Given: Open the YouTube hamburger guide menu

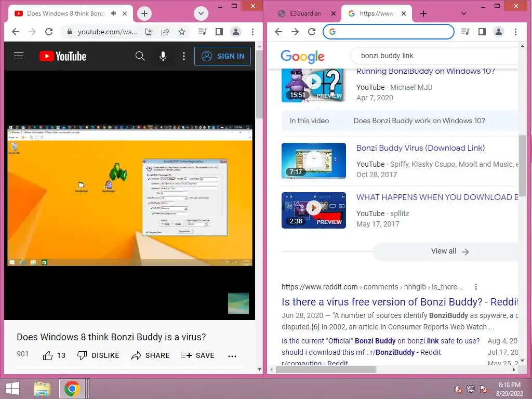Looking at the screenshot, I should tap(19, 56).
